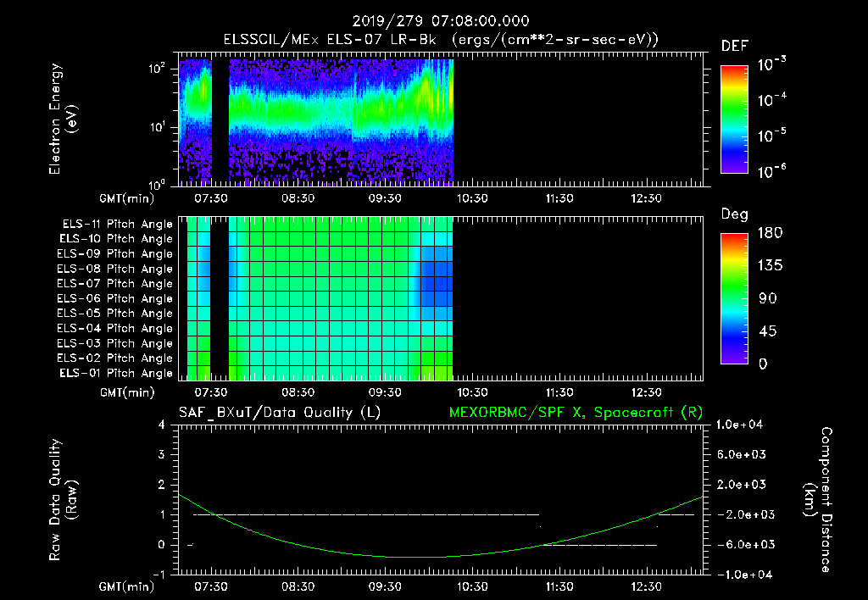This screenshot has width=868, height=600.
Task: Select the ELS-02 Pitch Angle row label
Action: tap(114, 358)
